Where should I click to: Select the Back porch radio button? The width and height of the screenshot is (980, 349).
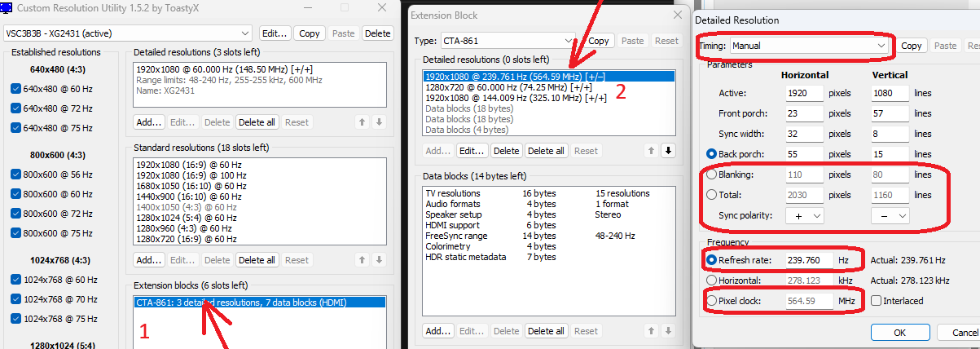click(x=711, y=153)
